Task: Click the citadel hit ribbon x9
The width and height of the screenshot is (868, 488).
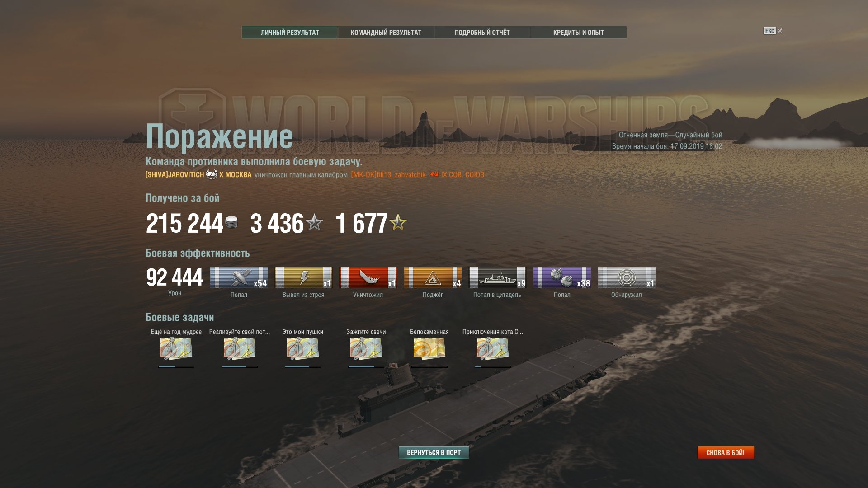Action: [x=497, y=277]
